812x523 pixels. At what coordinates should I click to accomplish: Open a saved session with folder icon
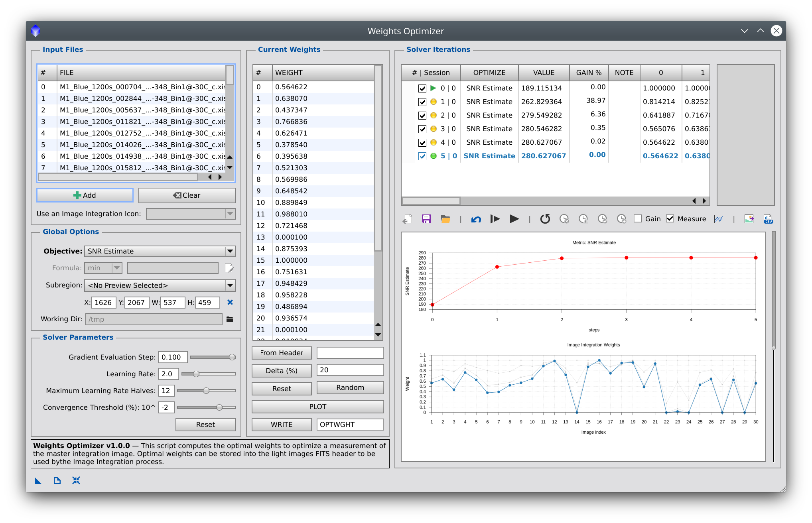click(445, 219)
